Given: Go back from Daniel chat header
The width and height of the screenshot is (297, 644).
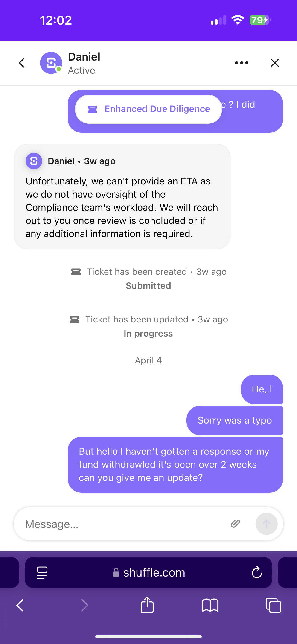Looking at the screenshot, I should 22,63.
